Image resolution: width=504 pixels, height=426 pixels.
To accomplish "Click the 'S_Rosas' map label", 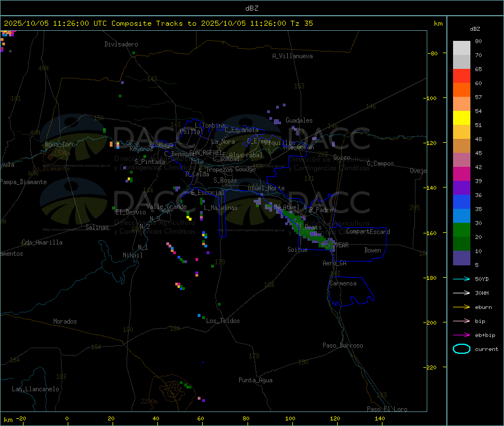I will 225,180.
